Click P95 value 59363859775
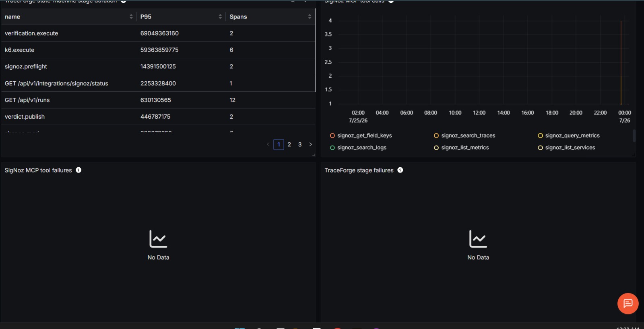Image resolution: width=644 pixels, height=329 pixels. [x=159, y=50]
